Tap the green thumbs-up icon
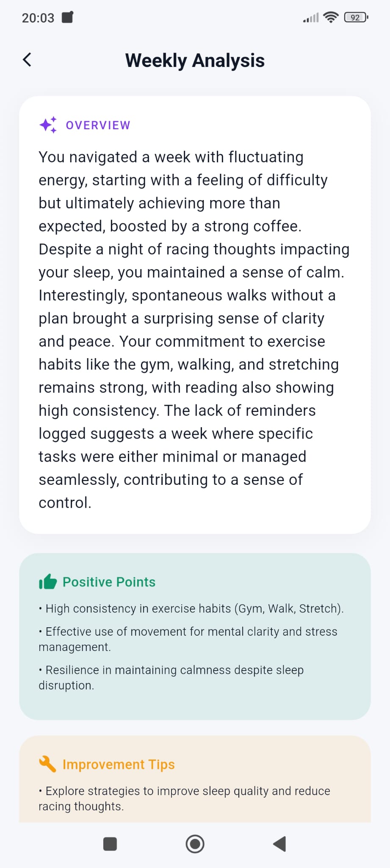 tap(48, 582)
